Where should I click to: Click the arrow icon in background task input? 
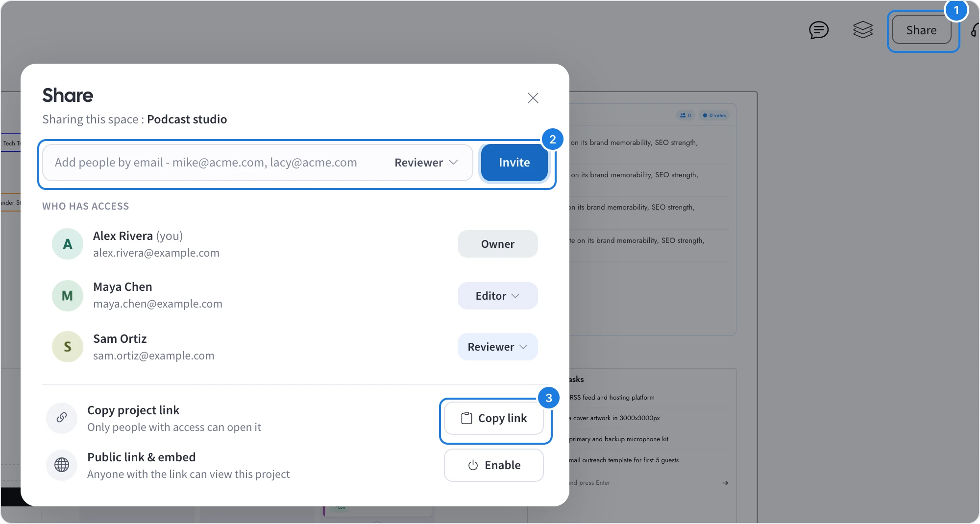click(725, 483)
